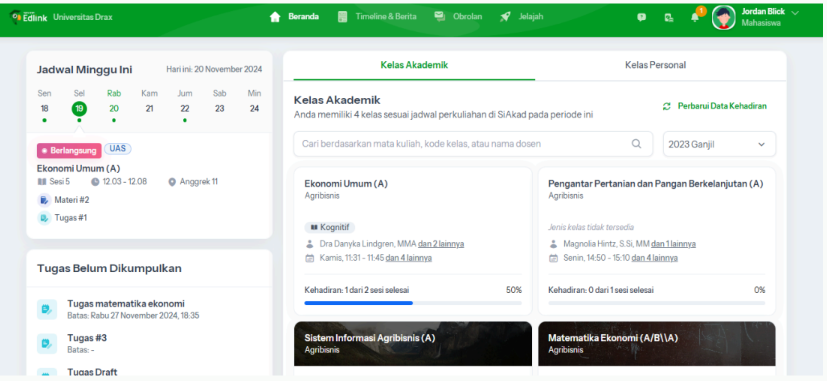
Task: Open Timeline & Berita menu
Action: point(386,17)
